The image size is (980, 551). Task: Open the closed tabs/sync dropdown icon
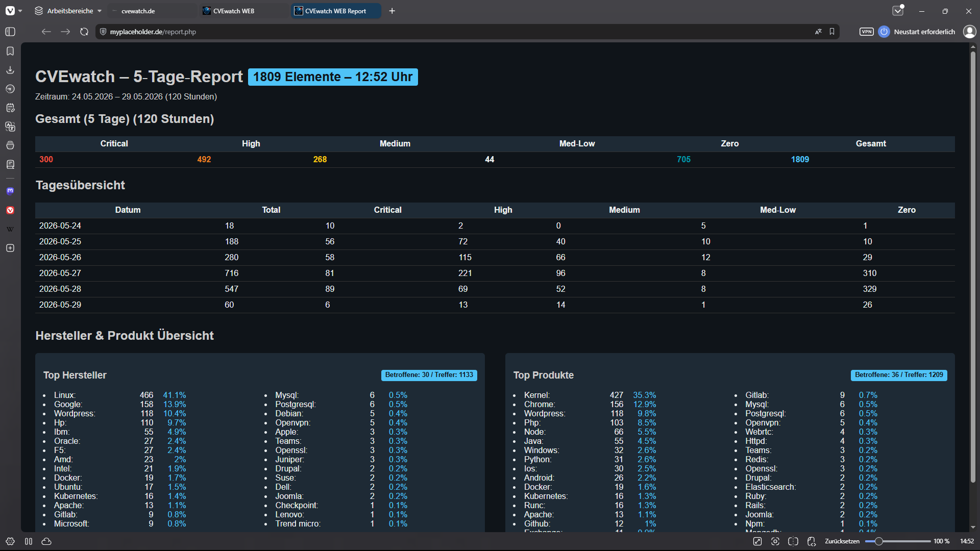click(898, 11)
